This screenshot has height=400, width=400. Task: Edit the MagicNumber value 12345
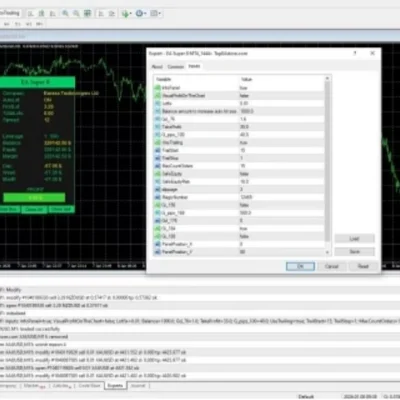point(282,197)
